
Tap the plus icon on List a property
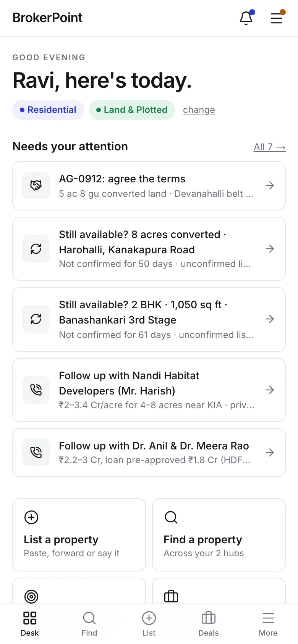point(31,517)
